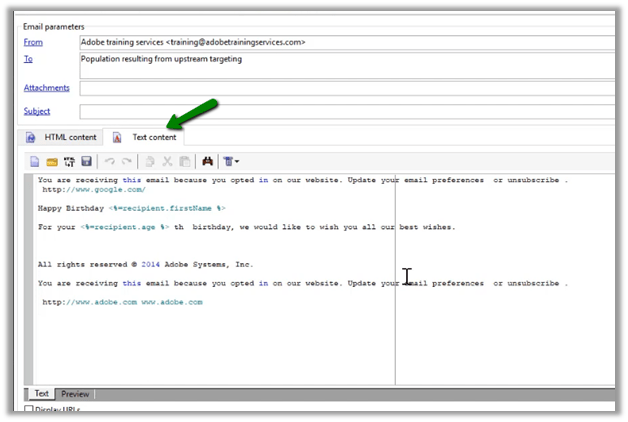This screenshot has width=628, height=422.
Task: Open the Preview tab at bottom
Action: pos(75,394)
